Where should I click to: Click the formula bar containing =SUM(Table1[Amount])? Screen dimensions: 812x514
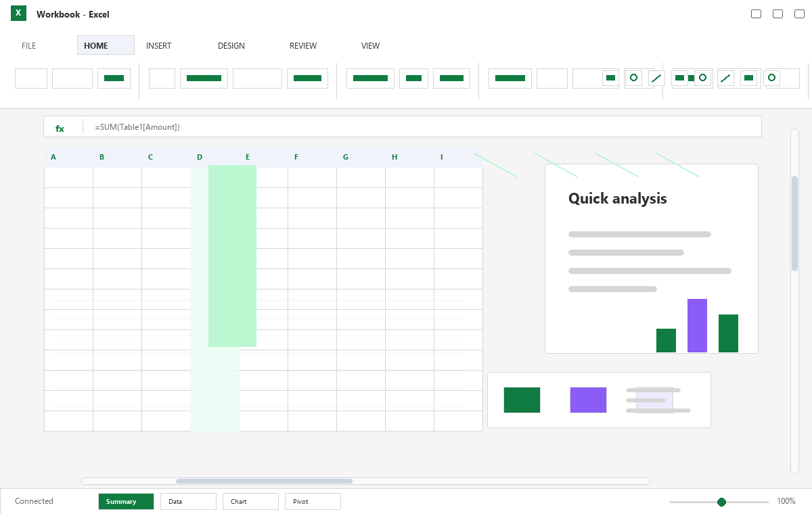(x=402, y=126)
